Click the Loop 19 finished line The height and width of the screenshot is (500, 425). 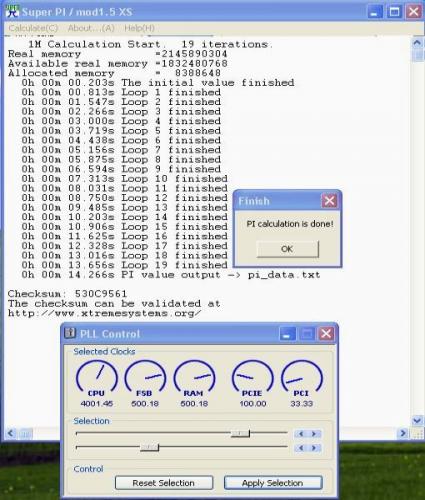[x=124, y=265]
